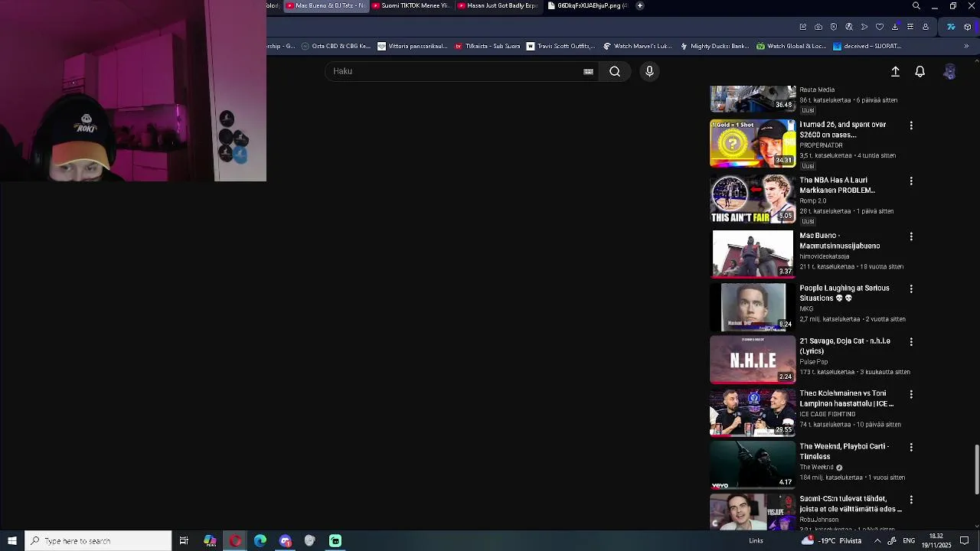Switch ENG input language indicator
Viewport: 980px width, 551px height.
pos(909,541)
